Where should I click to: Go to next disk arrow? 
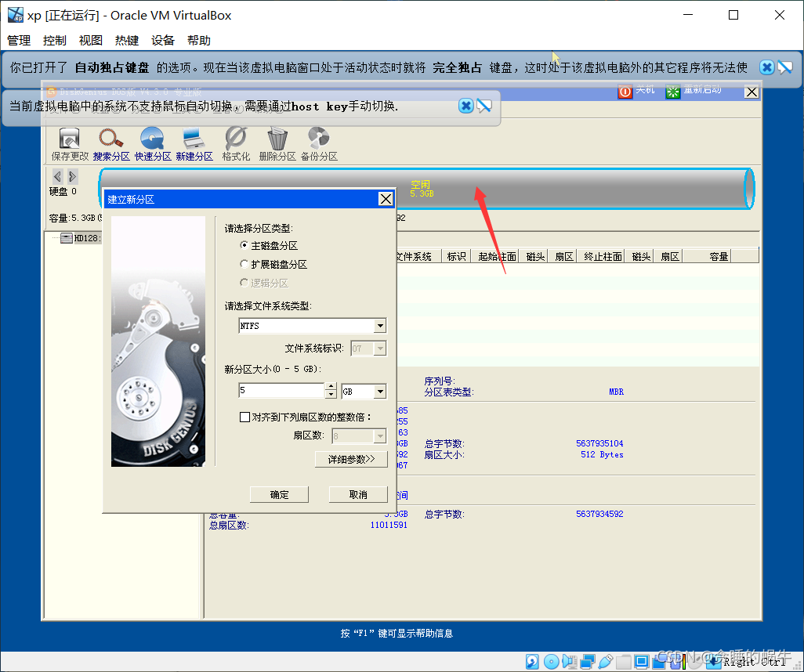coord(72,176)
